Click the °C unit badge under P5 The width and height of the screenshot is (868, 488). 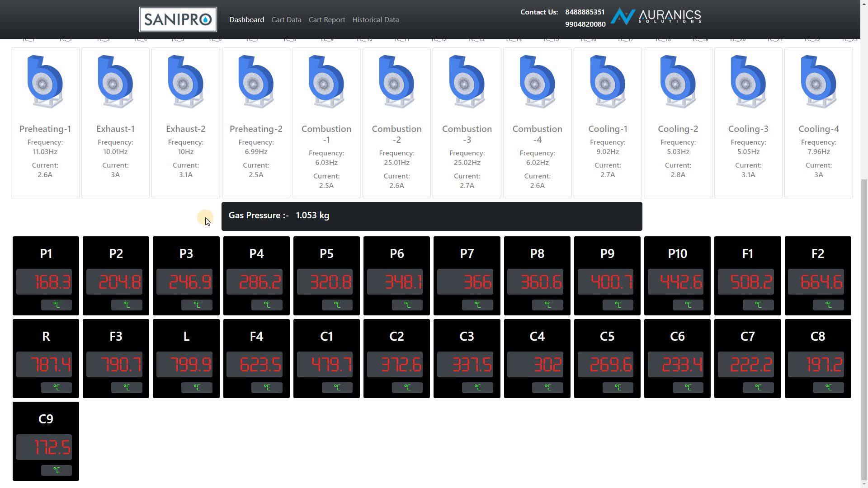(x=337, y=305)
